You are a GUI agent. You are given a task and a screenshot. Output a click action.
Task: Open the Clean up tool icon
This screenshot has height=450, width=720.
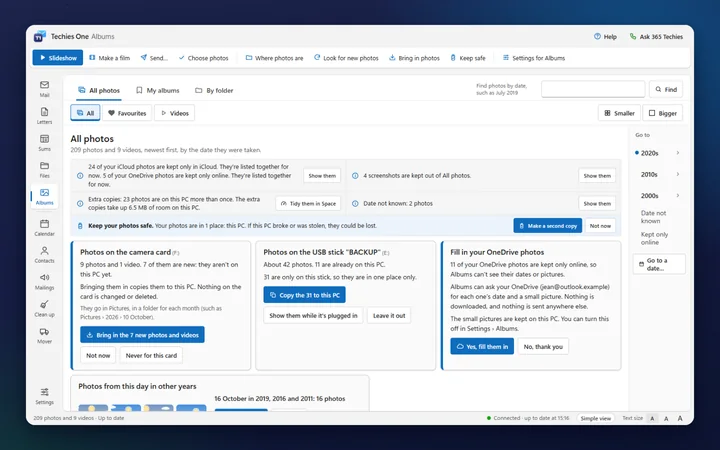pos(45,309)
